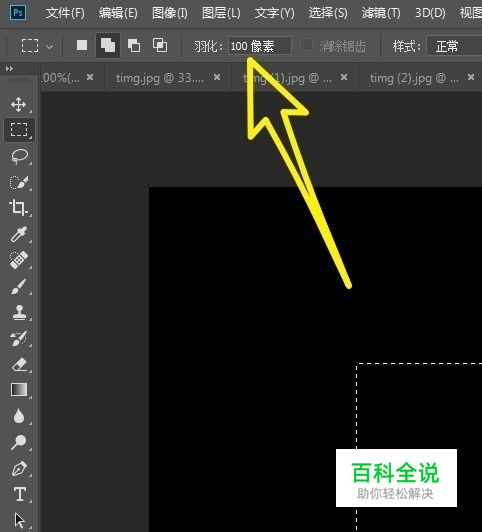
Task: Open the 滤镜(T) menu
Action: coord(381,13)
